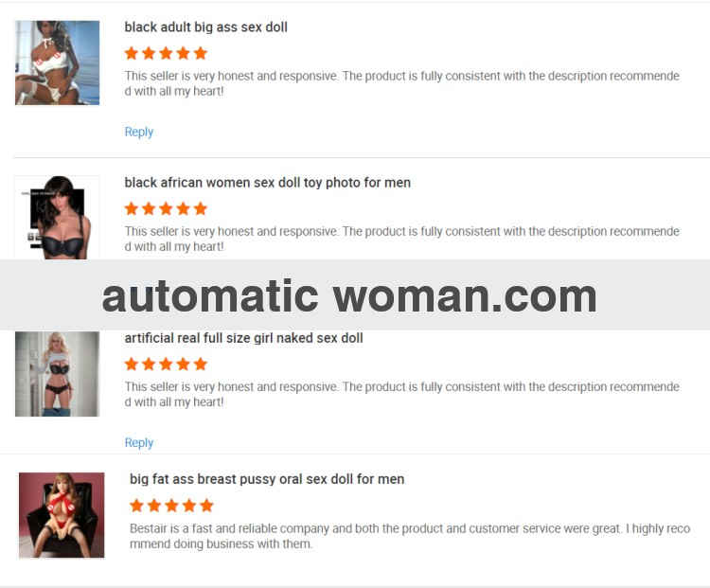Click third star of the second review

[167, 208]
